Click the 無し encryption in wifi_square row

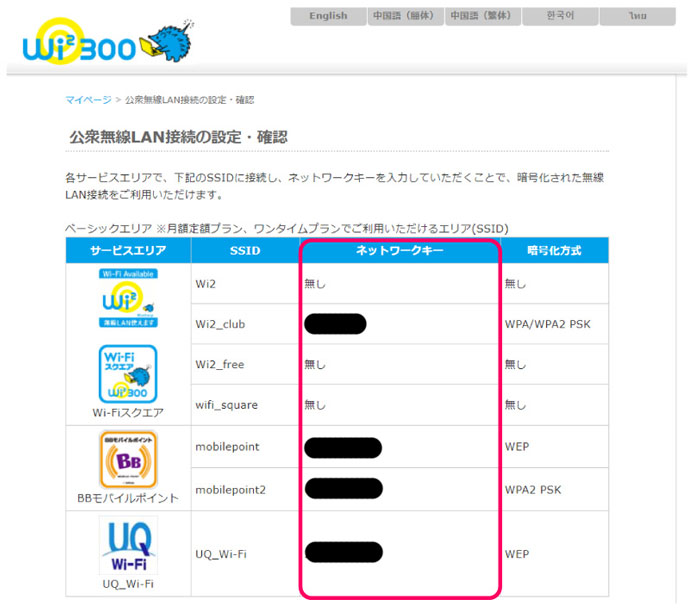[516, 405]
